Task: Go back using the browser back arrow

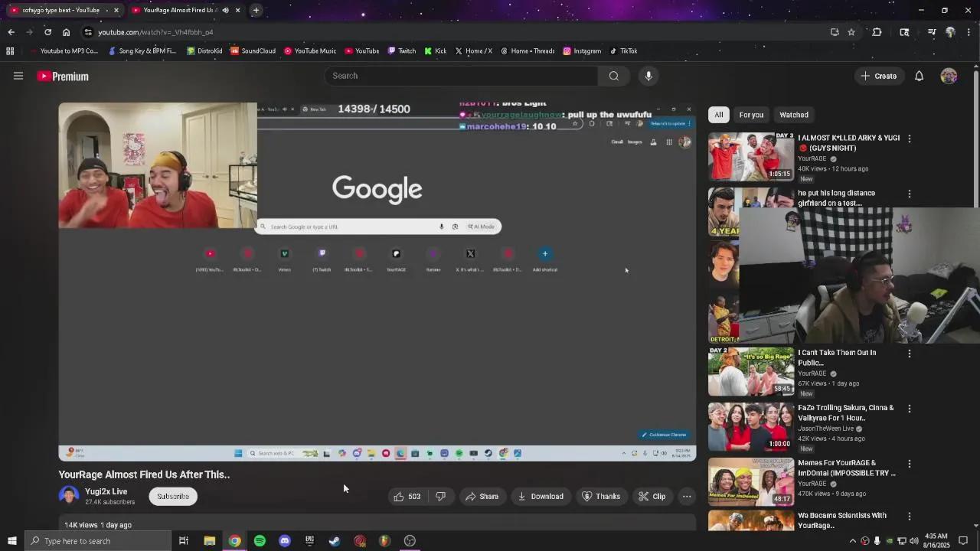Action: click(x=11, y=32)
